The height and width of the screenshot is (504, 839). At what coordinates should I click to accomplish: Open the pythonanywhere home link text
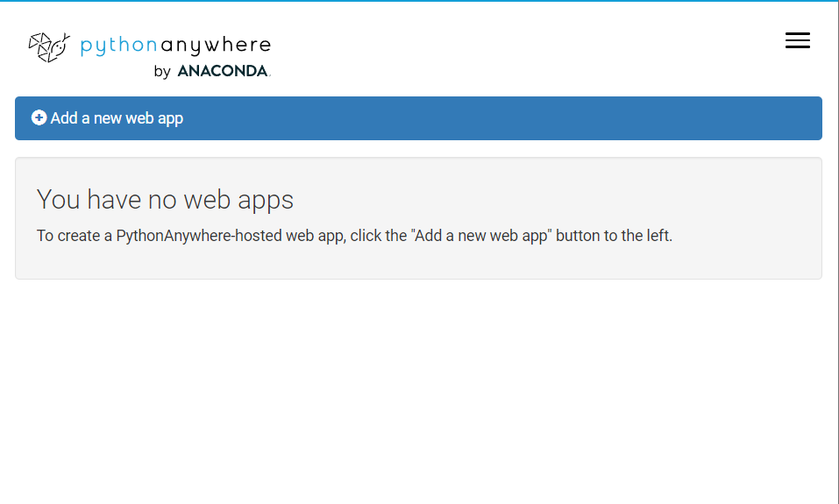point(175,46)
